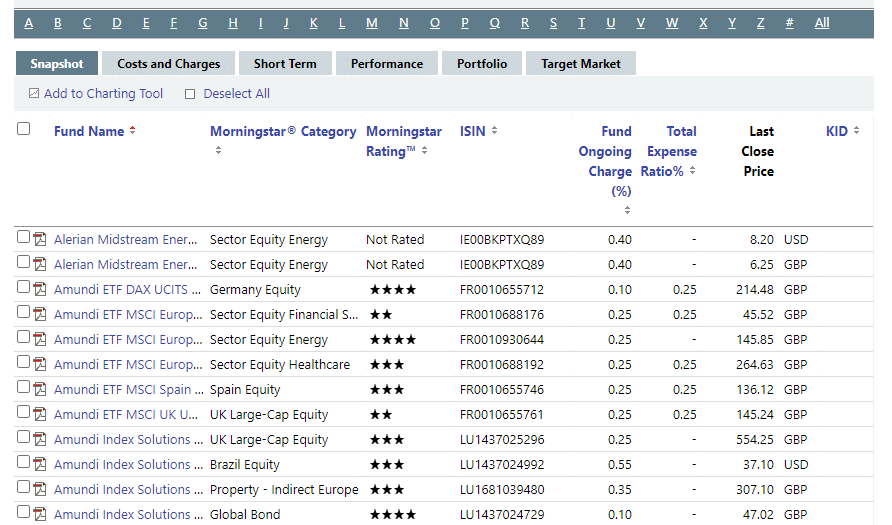Screen dimensions: 892x525
Task: Filter funds by letter S
Action: pyautogui.click(x=553, y=23)
